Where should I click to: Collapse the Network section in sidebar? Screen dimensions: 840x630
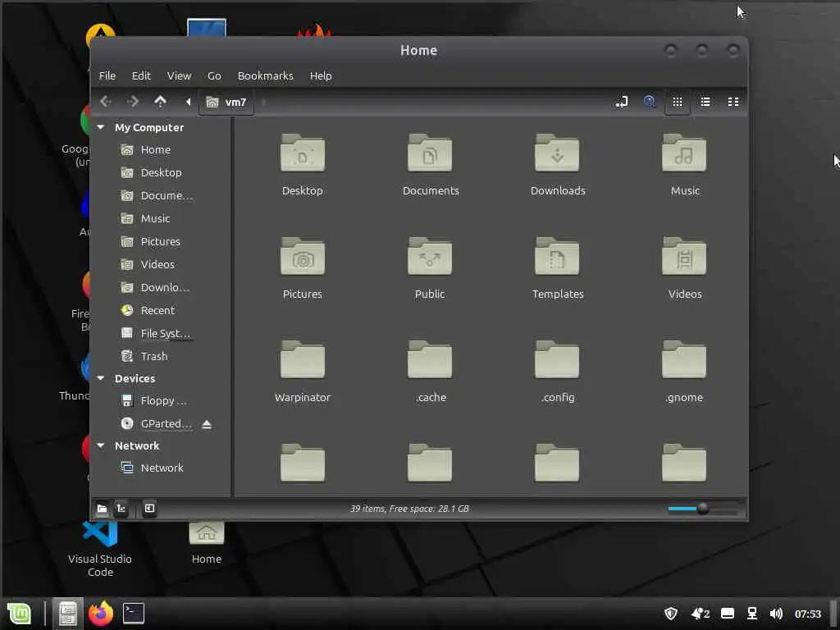101,445
